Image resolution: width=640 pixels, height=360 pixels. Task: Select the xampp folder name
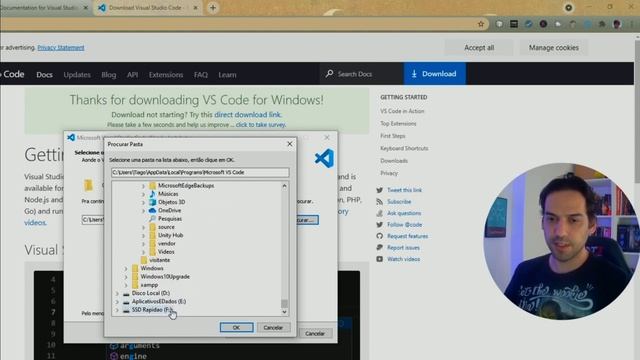point(149,285)
